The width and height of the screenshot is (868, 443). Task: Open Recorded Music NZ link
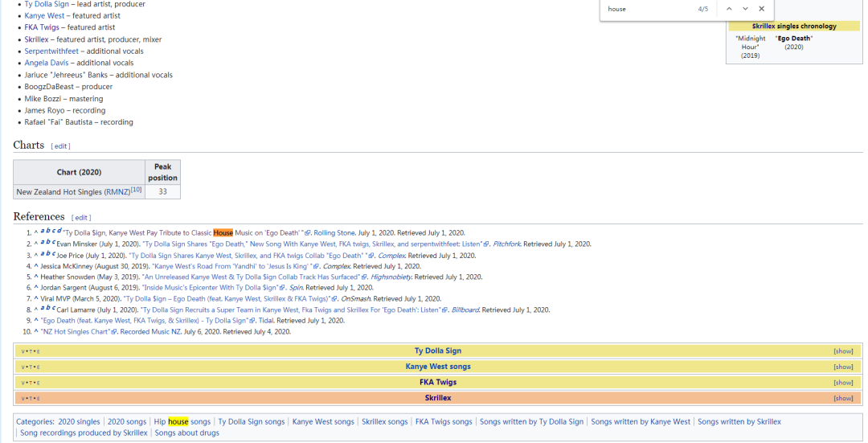click(x=150, y=332)
